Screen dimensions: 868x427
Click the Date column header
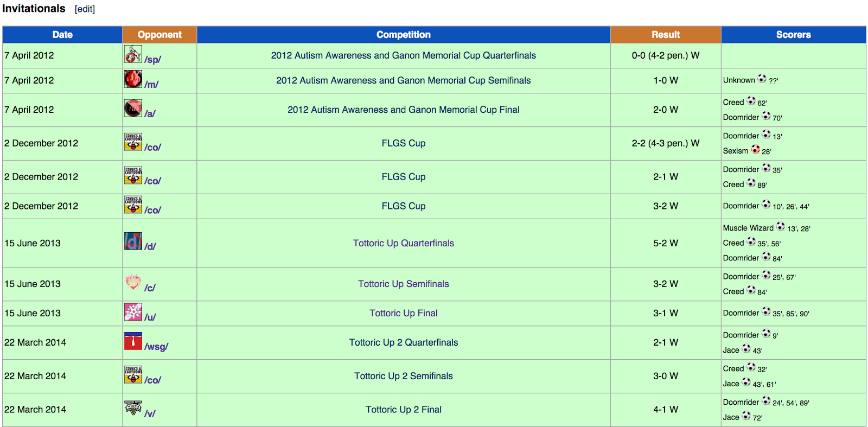[x=62, y=35]
